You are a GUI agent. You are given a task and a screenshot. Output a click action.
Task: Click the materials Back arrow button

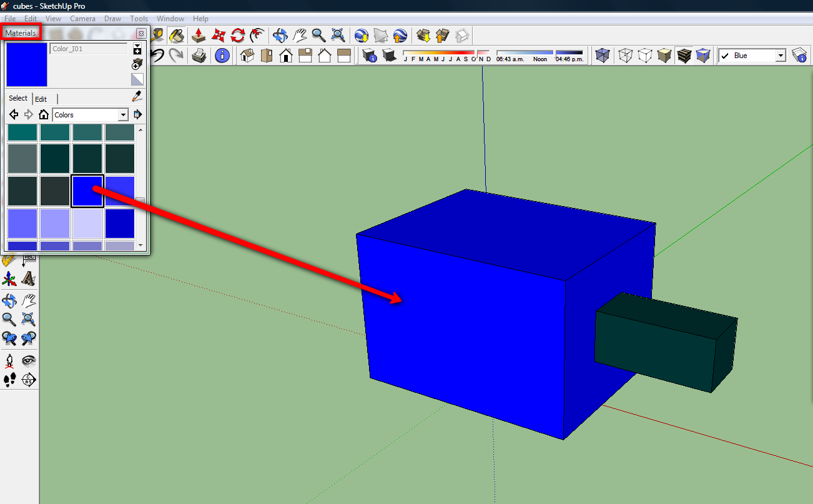(13, 115)
